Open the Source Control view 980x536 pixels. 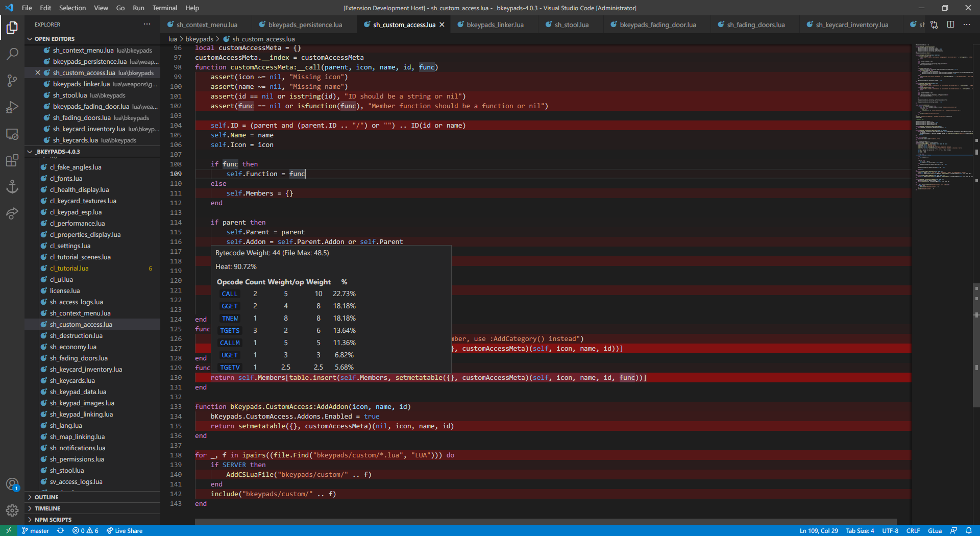(x=12, y=81)
